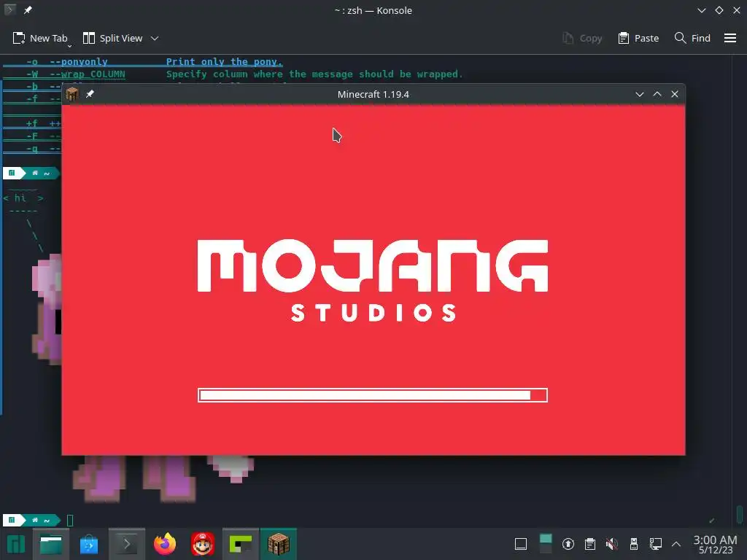
Task: Click New Tab in Konsole toolbar
Action: [40, 39]
